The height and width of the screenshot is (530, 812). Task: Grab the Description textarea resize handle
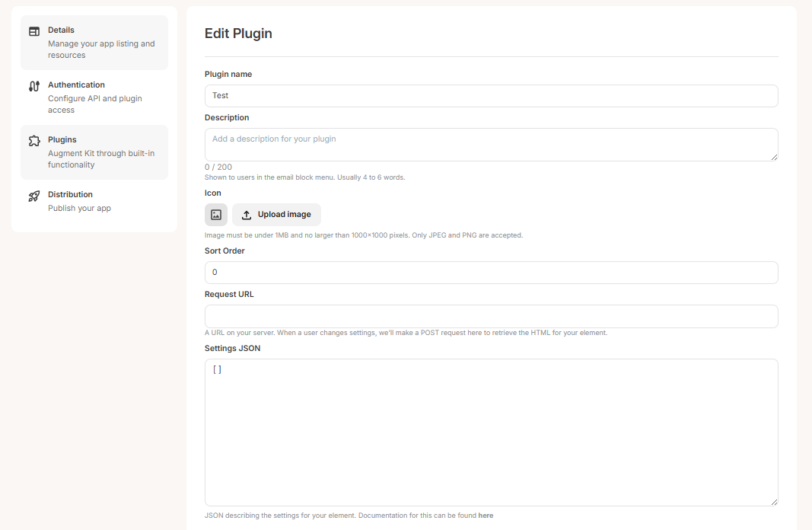[x=774, y=157]
